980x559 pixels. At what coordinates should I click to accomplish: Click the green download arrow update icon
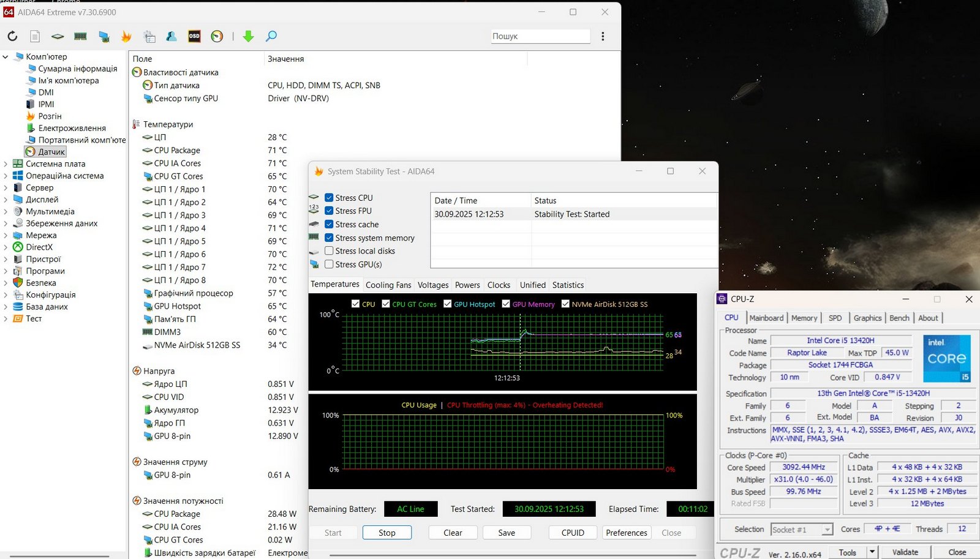248,36
